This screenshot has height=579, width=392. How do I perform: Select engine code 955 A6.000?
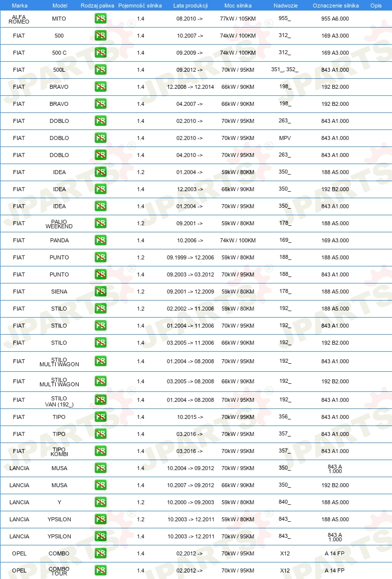pos(335,19)
